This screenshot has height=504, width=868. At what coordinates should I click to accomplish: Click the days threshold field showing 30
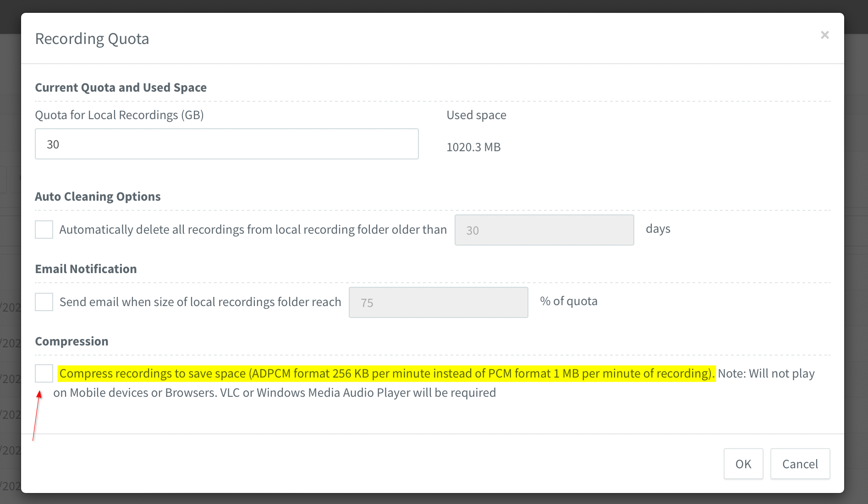(544, 230)
